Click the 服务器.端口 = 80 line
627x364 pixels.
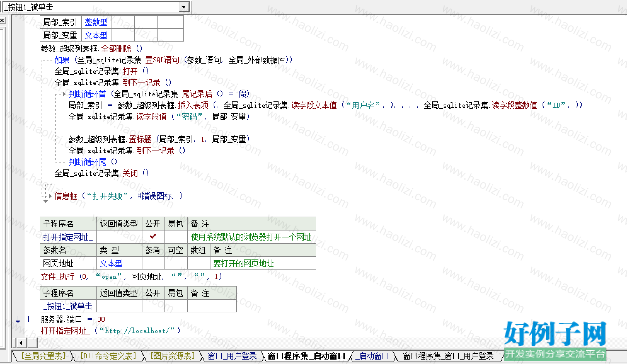73,319
